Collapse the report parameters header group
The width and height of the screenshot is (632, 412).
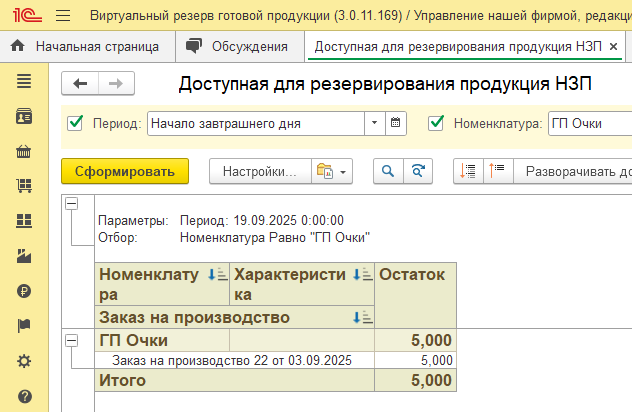click(x=71, y=203)
